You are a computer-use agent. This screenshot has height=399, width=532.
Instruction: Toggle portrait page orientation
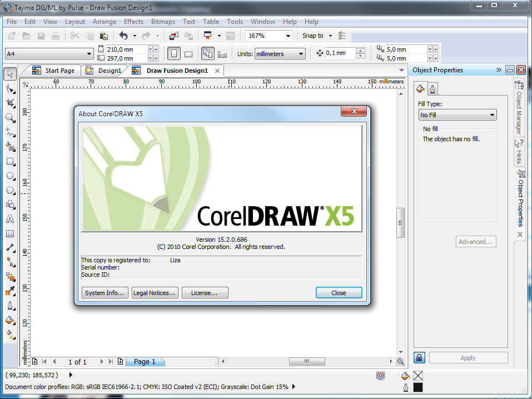[173, 53]
